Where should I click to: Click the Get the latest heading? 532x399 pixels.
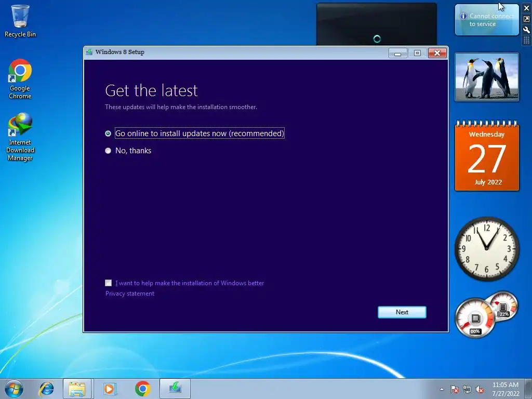point(151,90)
